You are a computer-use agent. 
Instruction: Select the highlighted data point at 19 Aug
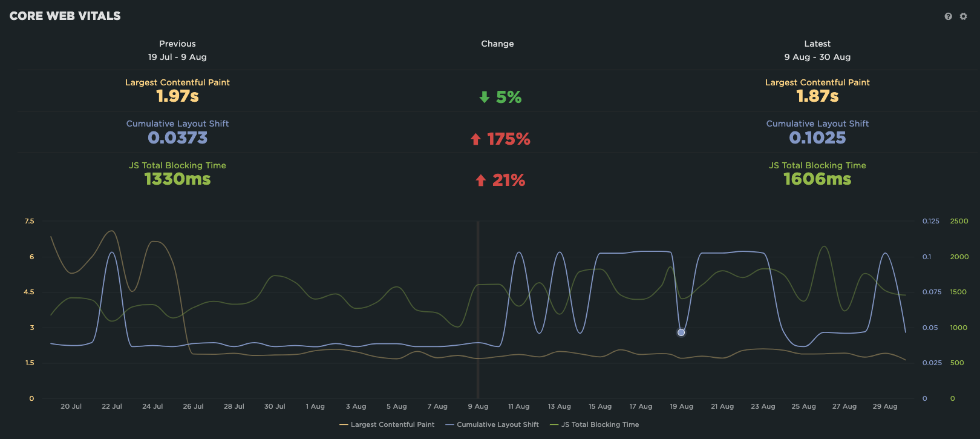click(681, 332)
